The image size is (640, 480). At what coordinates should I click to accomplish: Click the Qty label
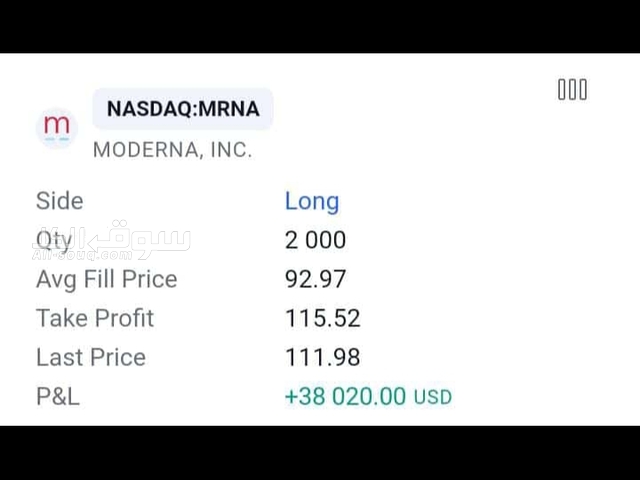tap(53, 240)
